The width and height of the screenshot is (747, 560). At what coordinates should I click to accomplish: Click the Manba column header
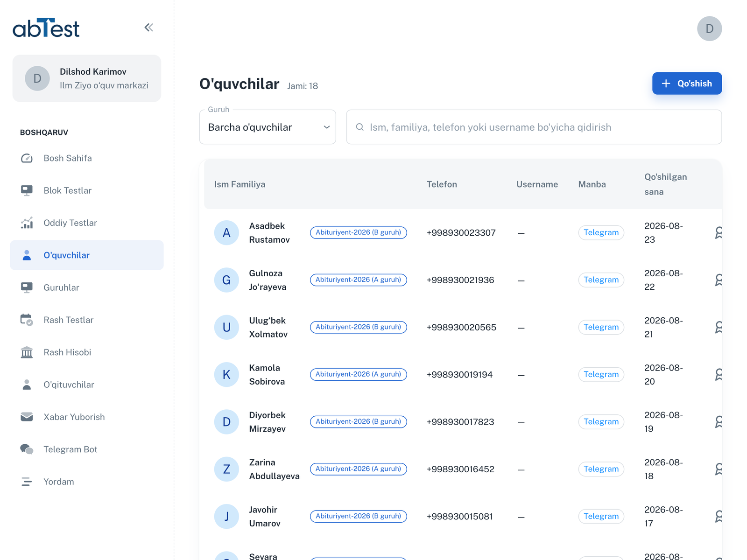592,184
